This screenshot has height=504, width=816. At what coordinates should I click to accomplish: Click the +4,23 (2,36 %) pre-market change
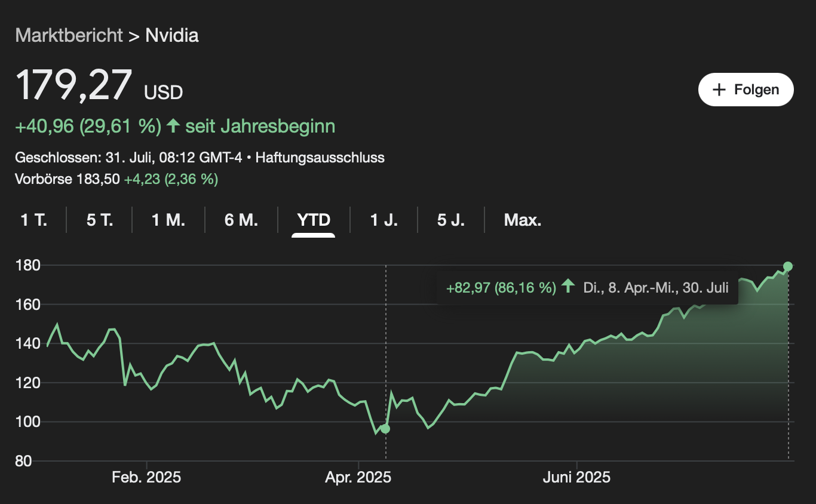click(171, 179)
